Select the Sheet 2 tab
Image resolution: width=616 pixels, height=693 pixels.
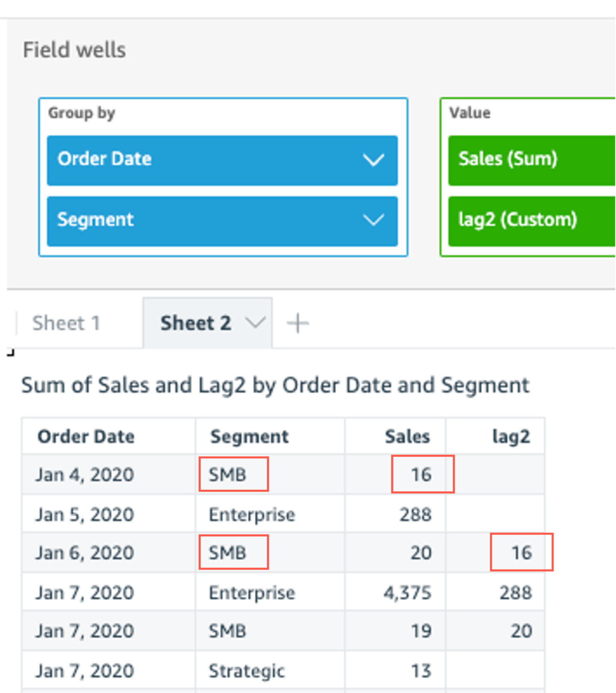click(x=195, y=323)
